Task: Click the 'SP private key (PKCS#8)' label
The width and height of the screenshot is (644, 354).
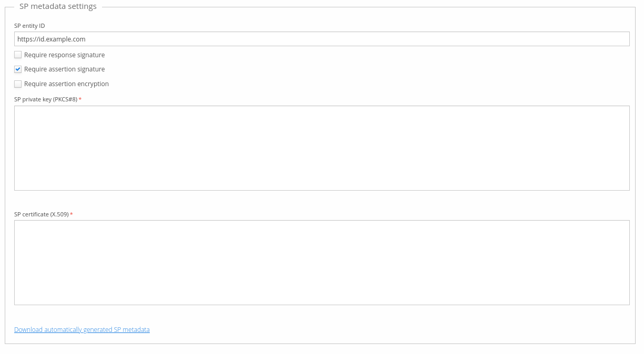Action: coord(46,99)
